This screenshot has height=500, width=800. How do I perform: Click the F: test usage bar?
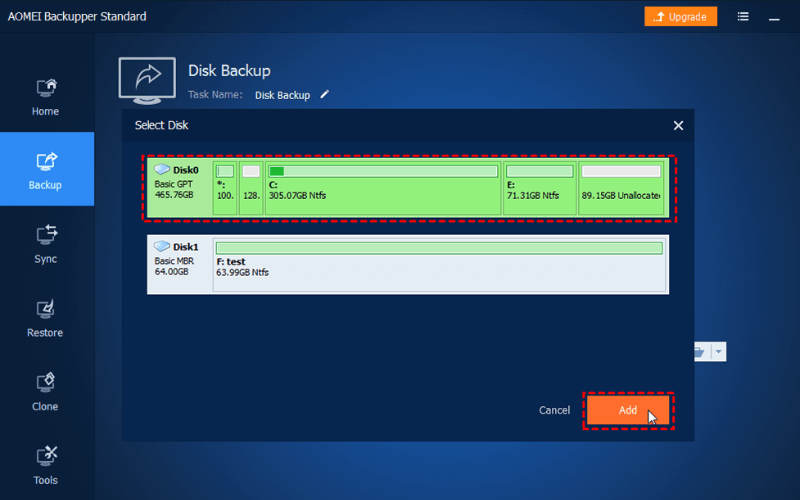coord(439,248)
